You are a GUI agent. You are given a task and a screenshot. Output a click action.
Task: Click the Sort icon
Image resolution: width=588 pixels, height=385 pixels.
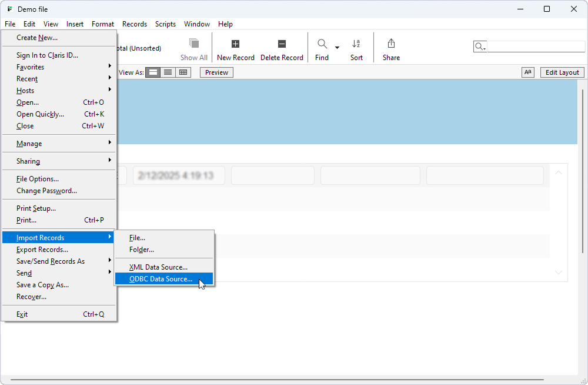tap(356, 44)
